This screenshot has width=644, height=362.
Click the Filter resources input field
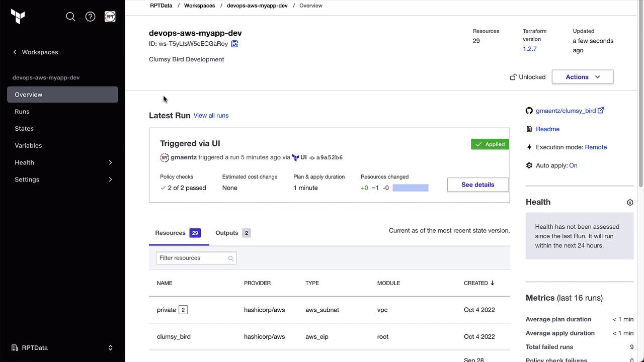tap(193, 258)
